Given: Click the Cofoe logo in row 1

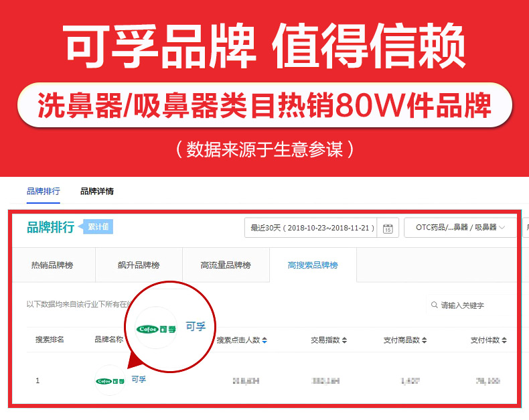Looking at the screenshot, I should pos(110,381).
